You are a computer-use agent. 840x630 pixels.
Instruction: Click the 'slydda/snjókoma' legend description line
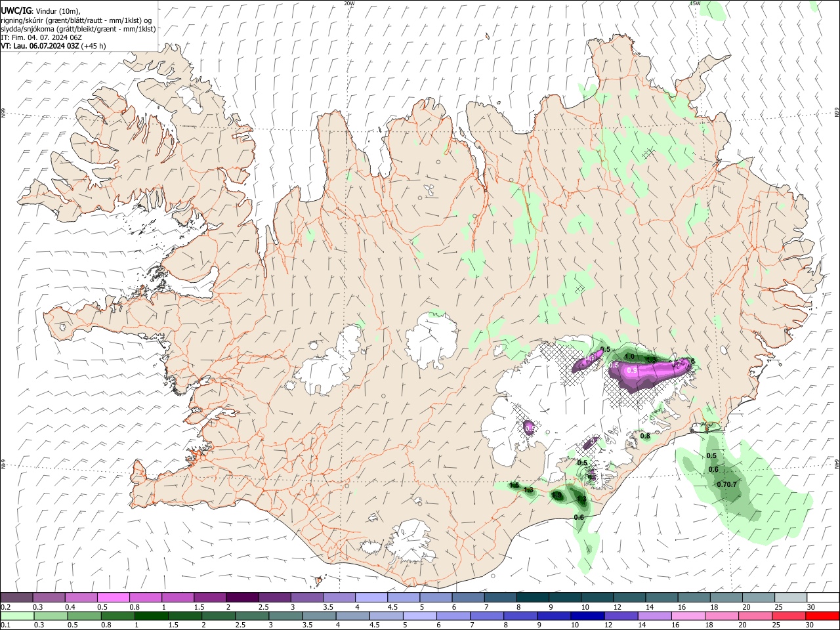(78, 29)
